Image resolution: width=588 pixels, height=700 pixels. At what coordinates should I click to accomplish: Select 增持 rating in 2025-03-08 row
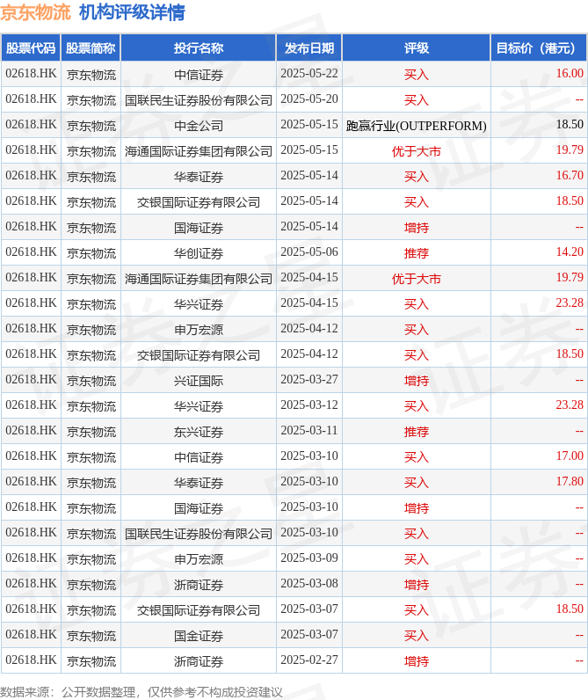(417, 584)
